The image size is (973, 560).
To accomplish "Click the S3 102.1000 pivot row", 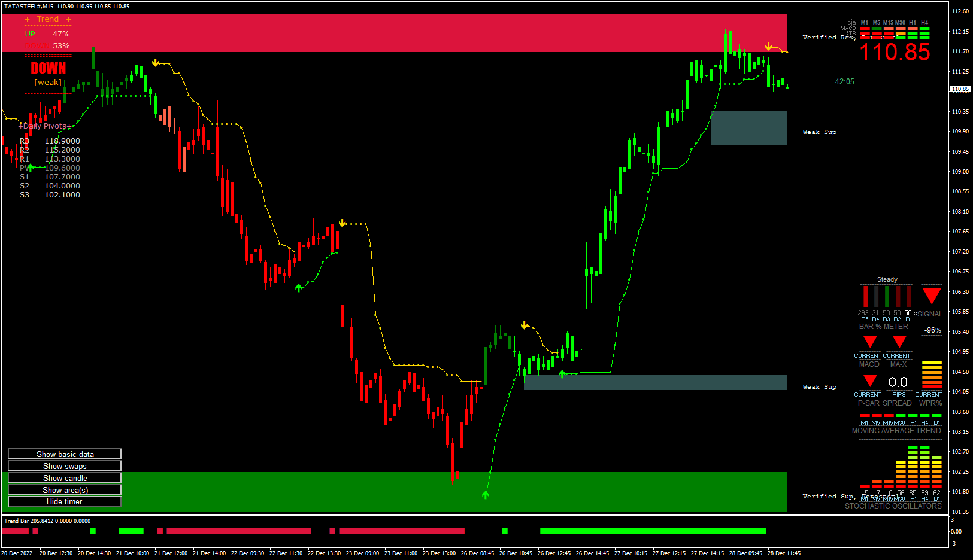I will 50,195.
